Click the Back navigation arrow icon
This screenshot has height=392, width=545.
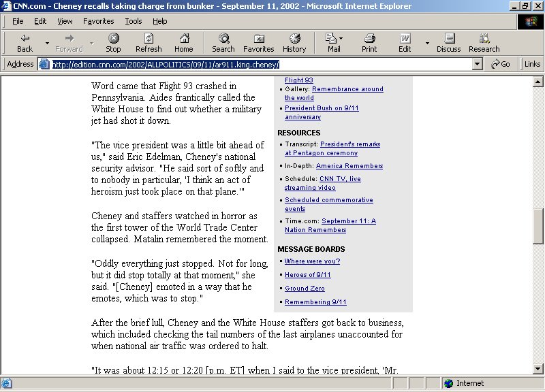(x=25, y=39)
